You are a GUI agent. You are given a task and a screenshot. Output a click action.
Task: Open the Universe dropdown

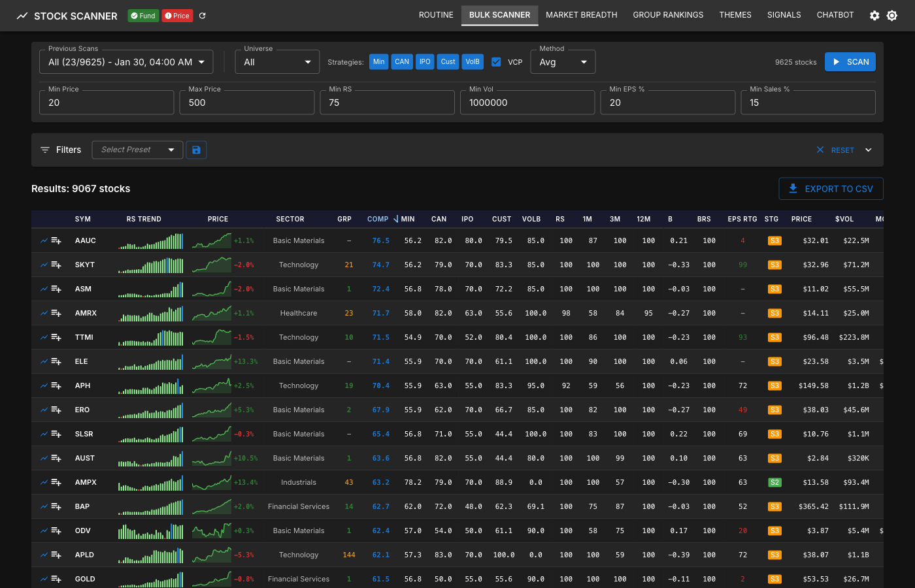click(277, 62)
